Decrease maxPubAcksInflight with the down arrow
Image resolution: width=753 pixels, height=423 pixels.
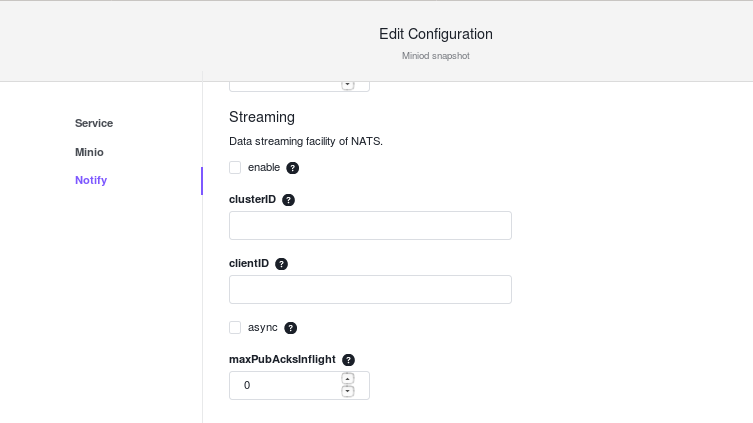click(348, 391)
